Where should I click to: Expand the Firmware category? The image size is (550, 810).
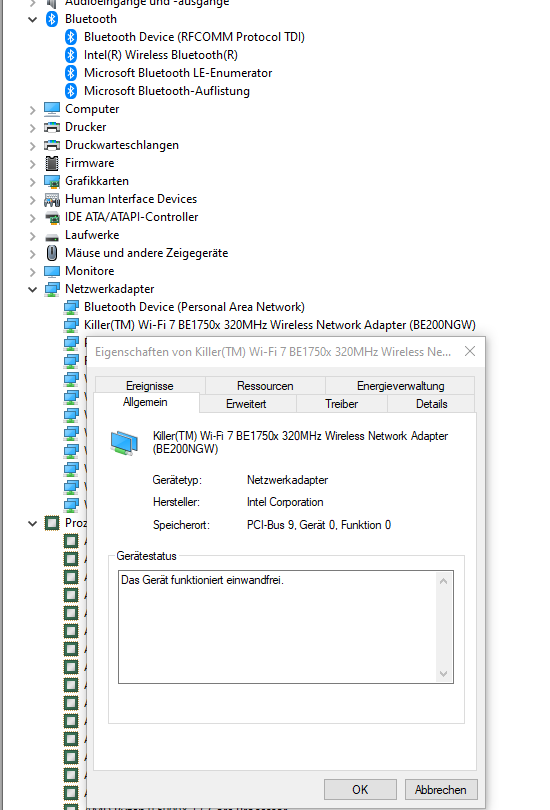point(33,164)
